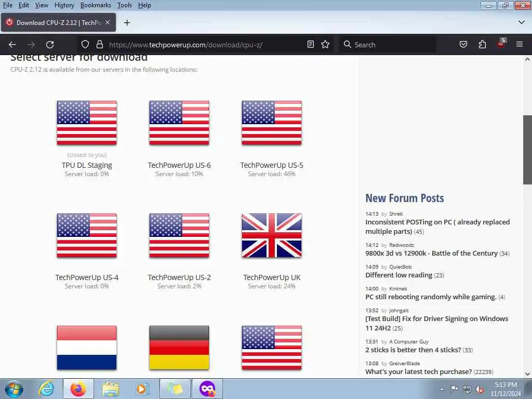Screen dimensions: 532x399
Task: Click the New Forum Posts heading
Action: pos(404,198)
